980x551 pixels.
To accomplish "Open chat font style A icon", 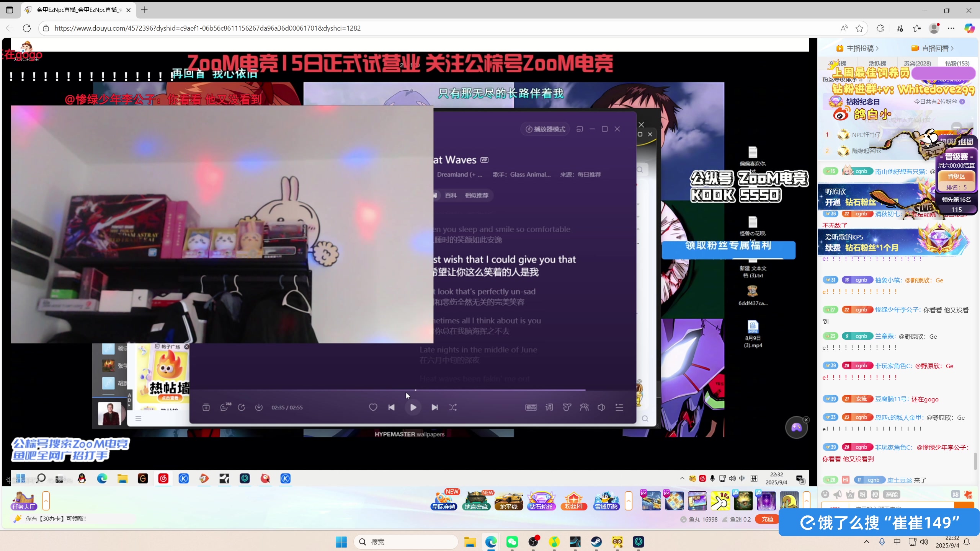I will point(850,494).
